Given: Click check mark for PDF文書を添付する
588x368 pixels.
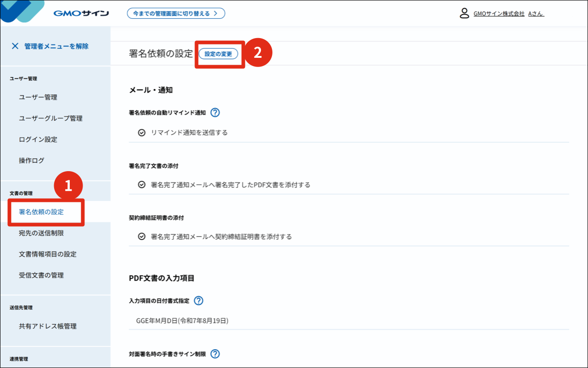Looking at the screenshot, I should pyautogui.click(x=142, y=185).
